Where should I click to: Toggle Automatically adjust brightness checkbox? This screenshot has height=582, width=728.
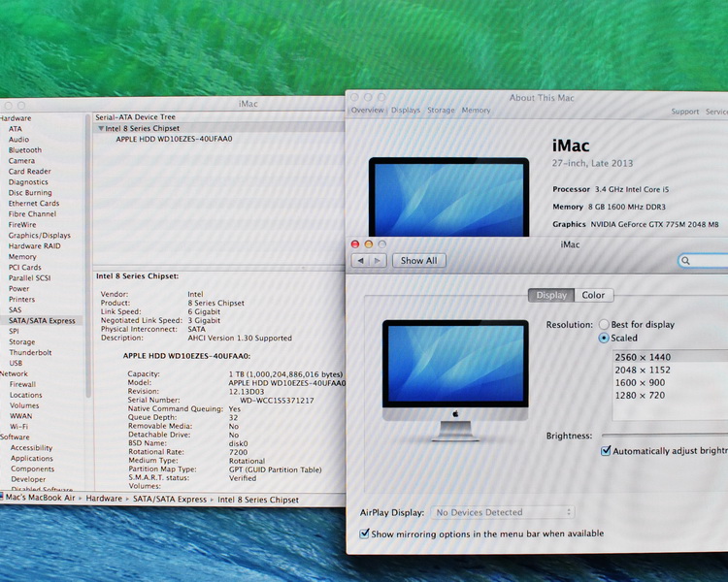pos(606,451)
